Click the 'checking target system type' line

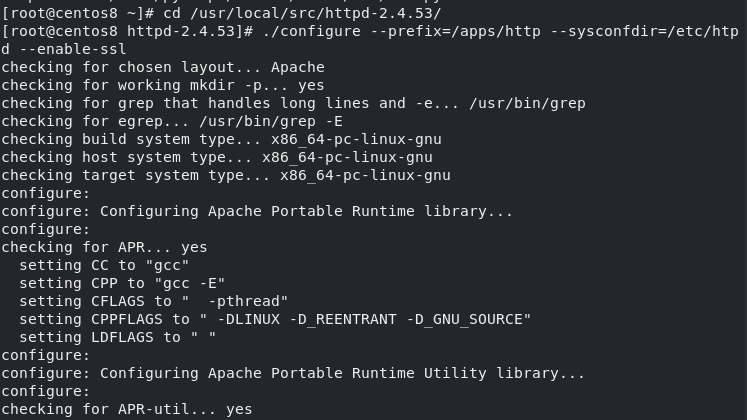pos(226,175)
